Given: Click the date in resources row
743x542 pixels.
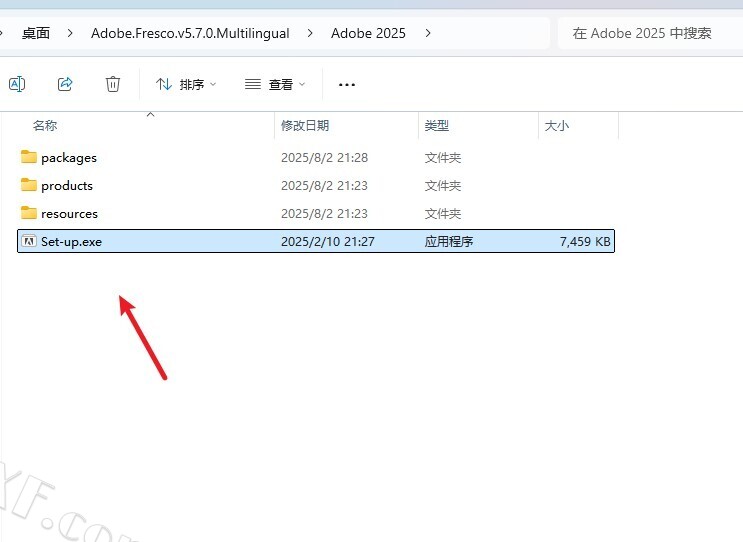Looking at the screenshot, I should (325, 214).
